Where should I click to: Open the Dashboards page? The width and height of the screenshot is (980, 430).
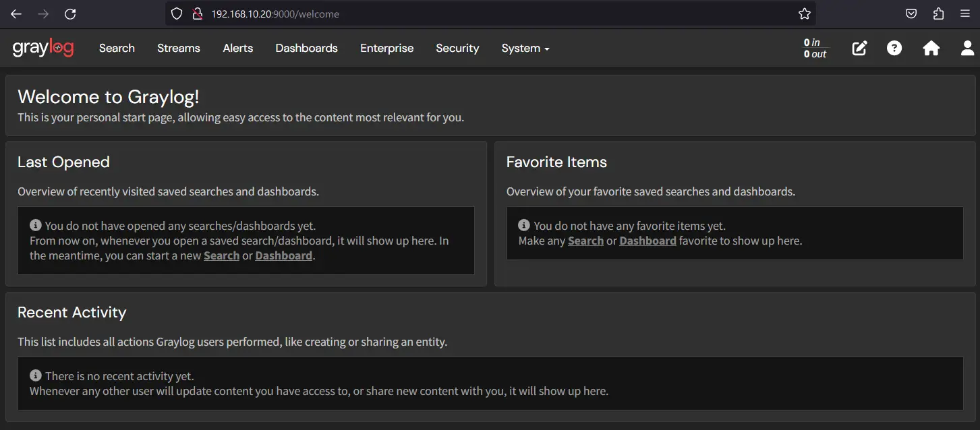pos(307,48)
